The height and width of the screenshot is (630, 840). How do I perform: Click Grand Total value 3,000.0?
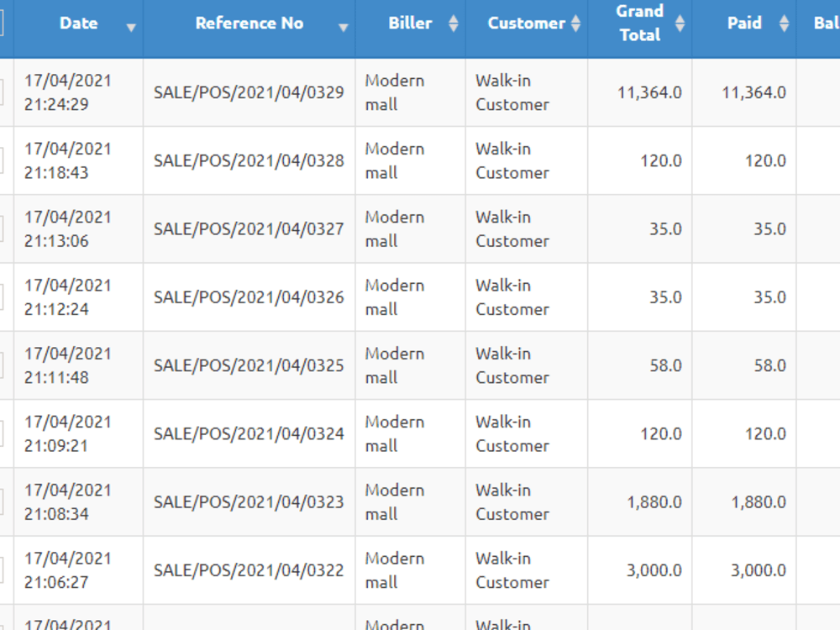pyautogui.click(x=654, y=570)
